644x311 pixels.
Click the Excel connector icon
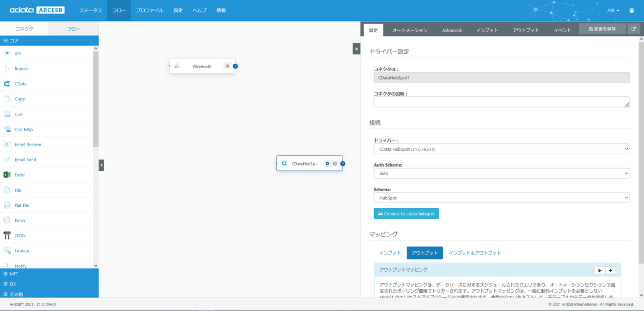click(7, 175)
